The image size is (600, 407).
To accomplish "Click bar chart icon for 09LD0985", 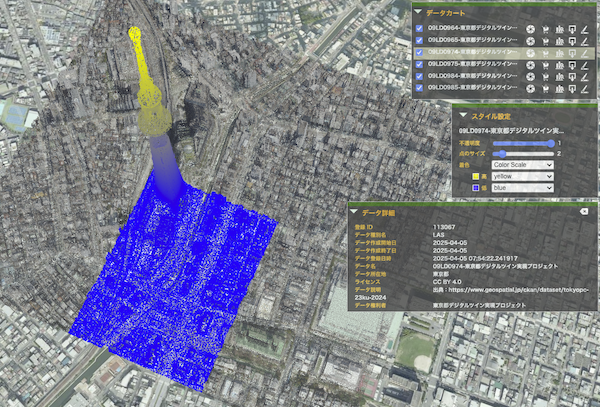I will (559, 89).
